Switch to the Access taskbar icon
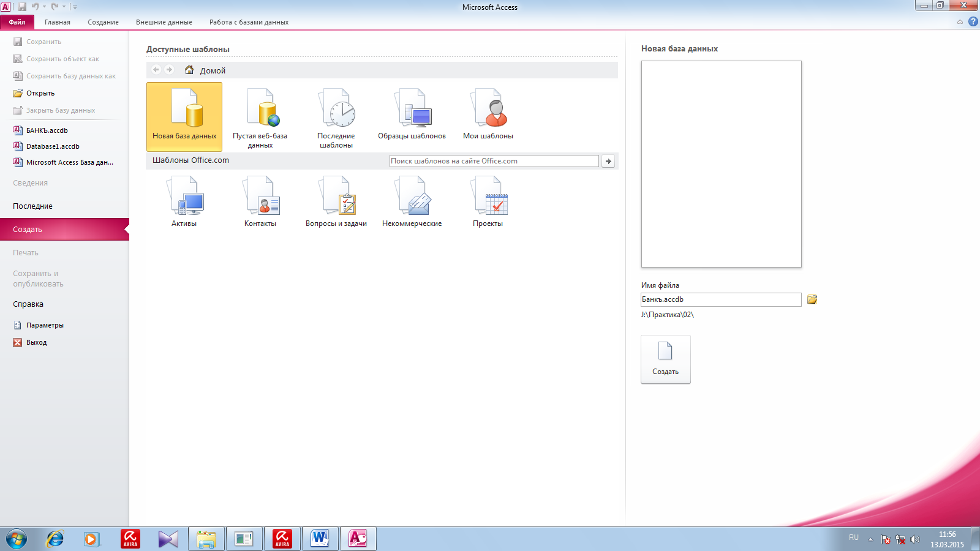The height and width of the screenshot is (551, 980). [x=358, y=539]
